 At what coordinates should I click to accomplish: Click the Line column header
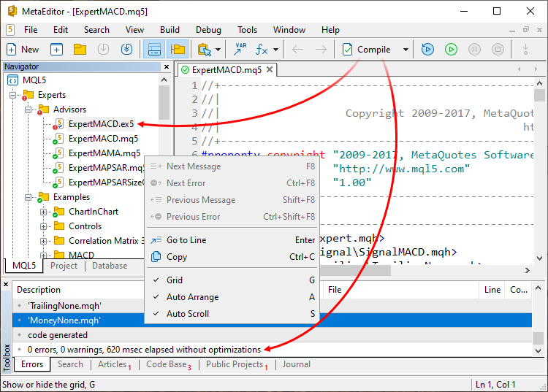pyautogui.click(x=492, y=290)
